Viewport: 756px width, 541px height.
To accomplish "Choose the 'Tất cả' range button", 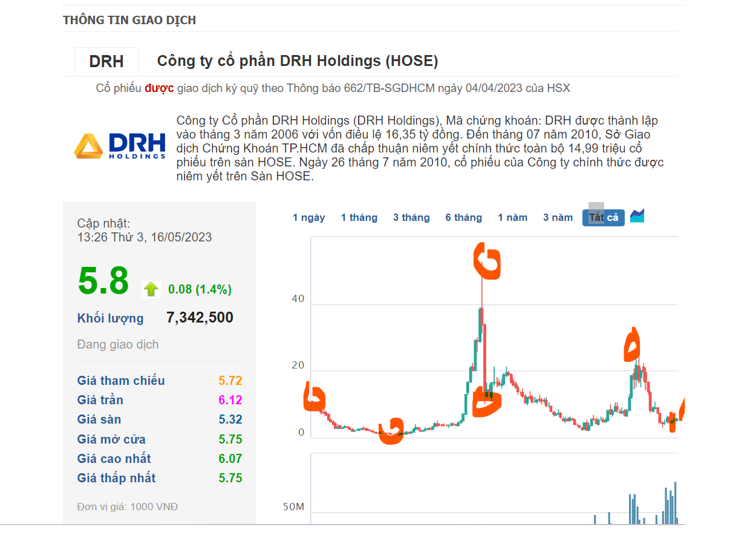I will (x=604, y=218).
